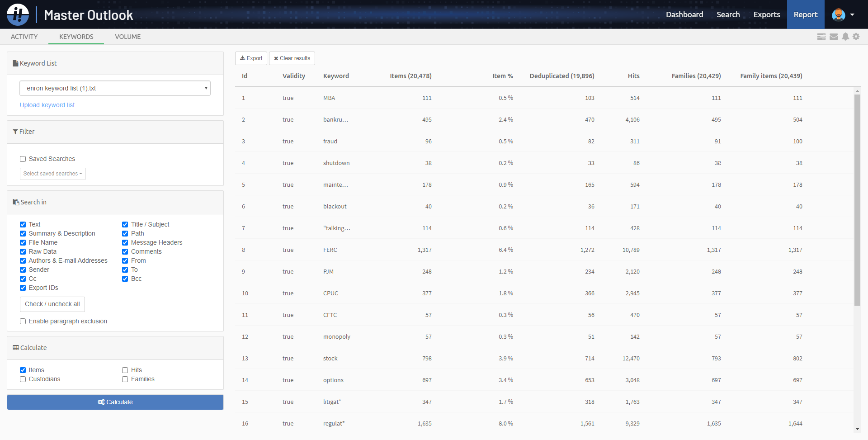Screen dimensions: 868x440
Task: Click the task queue list icon near the bell
Action: tap(821, 37)
